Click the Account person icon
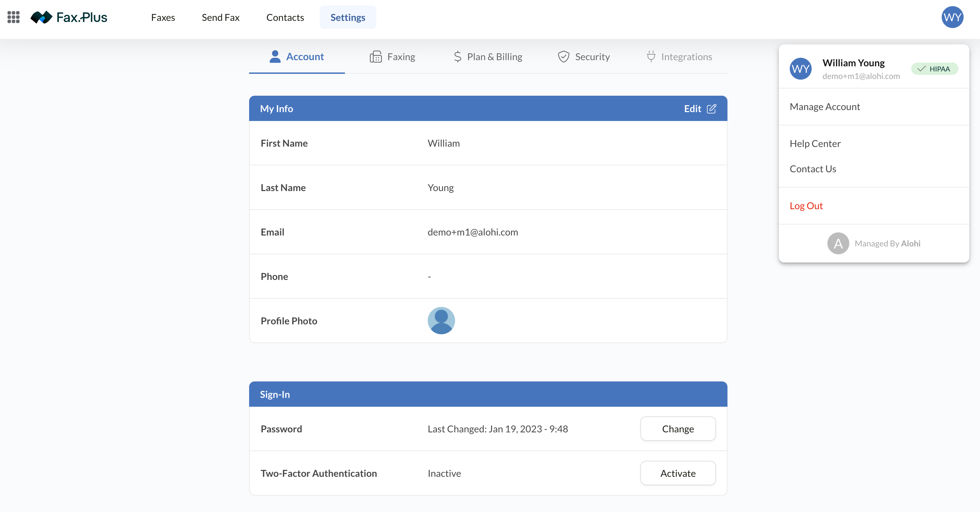This screenshot has height=512, width=980. pyautogui.click(x=275, y=57)
